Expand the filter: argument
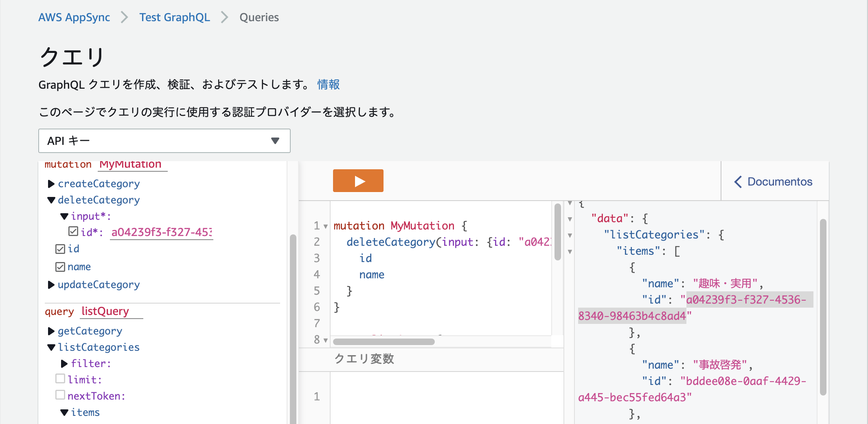 64,364
